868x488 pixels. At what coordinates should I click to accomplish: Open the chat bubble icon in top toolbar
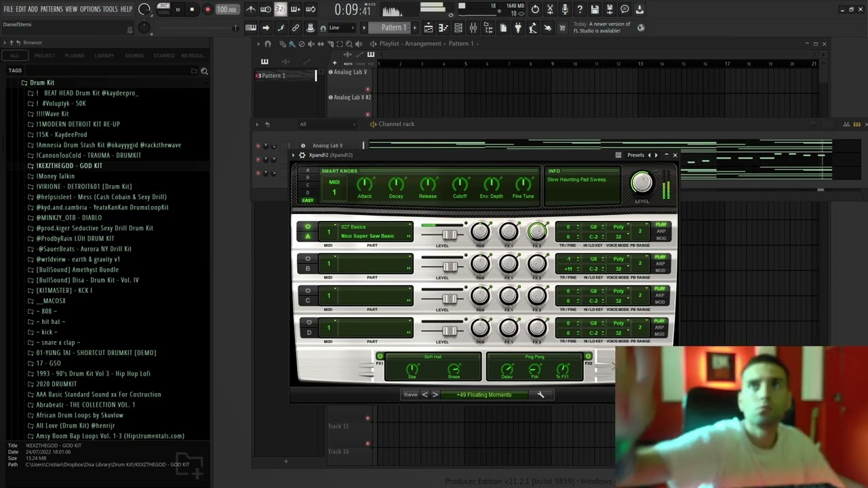[625, 9]
